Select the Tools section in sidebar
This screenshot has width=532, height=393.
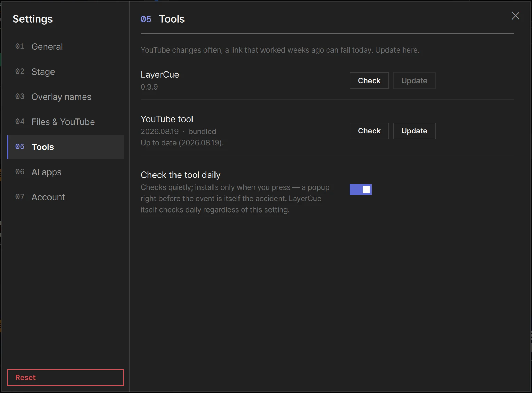click(65, 147)
